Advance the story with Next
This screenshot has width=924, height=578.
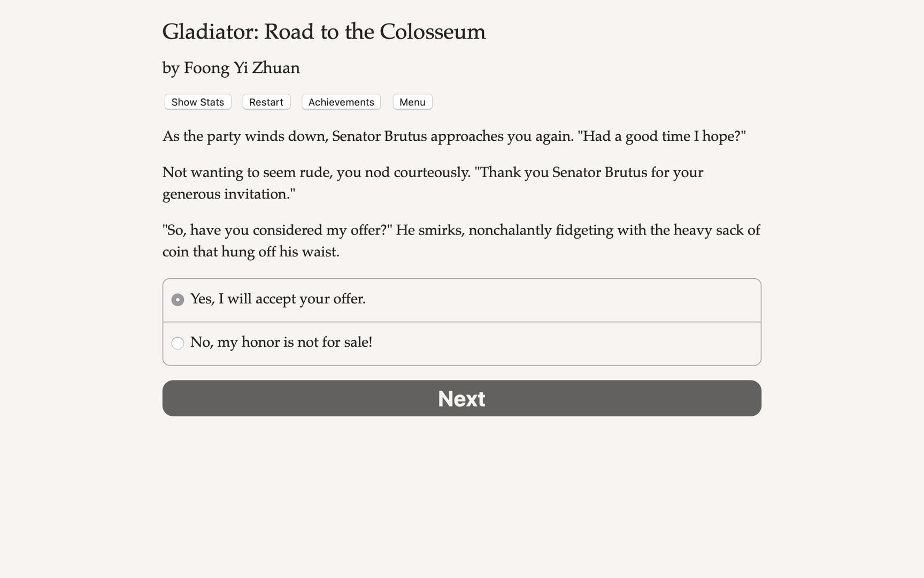pyautogui.click(x=461, y=398)
